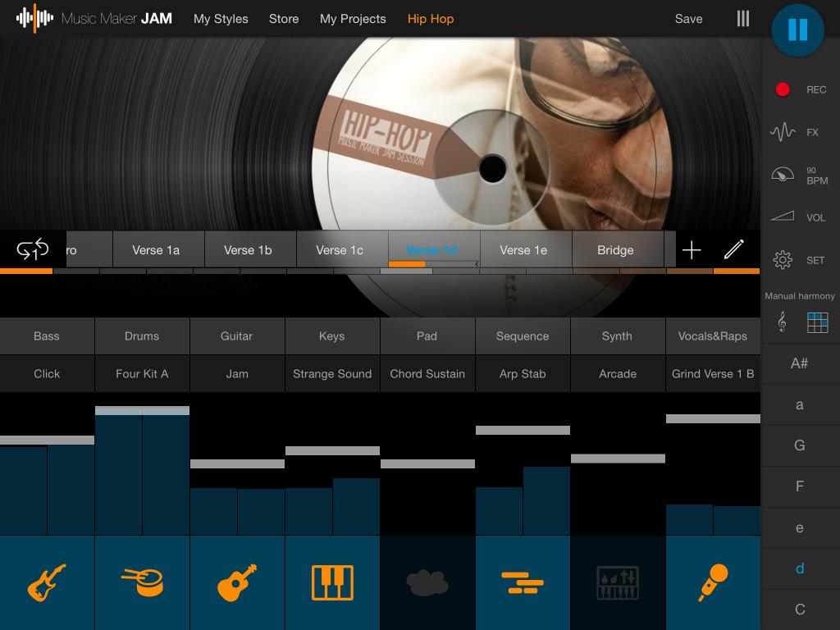Add a new song part with plus button
Image resolution: width=840 pixels, height=630 pixels.
692,249
